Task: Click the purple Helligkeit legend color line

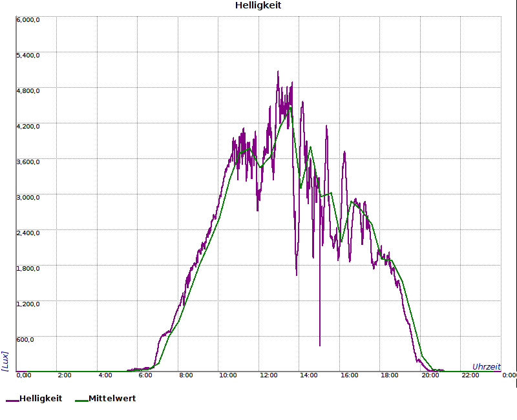Action: pos(12,401)
